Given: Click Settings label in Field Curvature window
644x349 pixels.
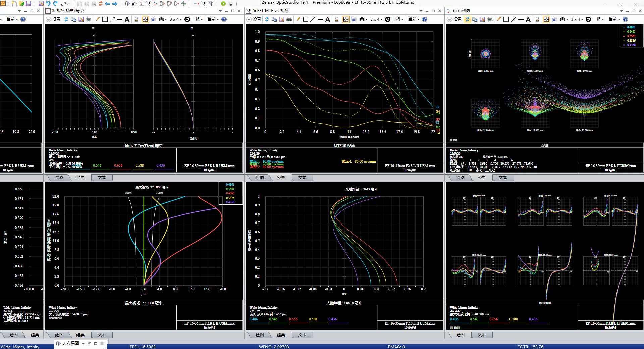Looking at the screenshot, I should point(56,19).
